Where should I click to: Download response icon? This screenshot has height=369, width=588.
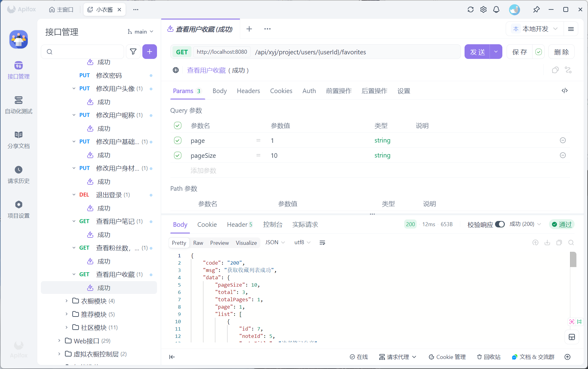tap(547, 243)
